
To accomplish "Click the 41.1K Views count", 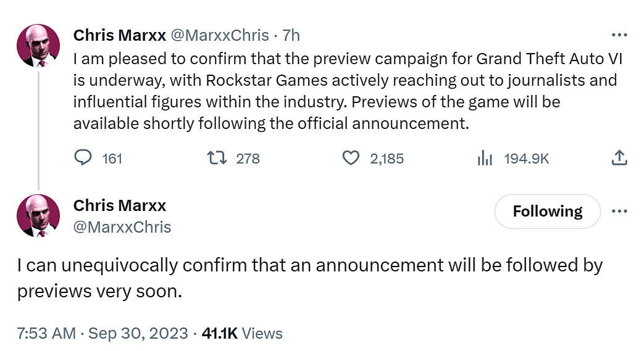I will pos(242,334).
